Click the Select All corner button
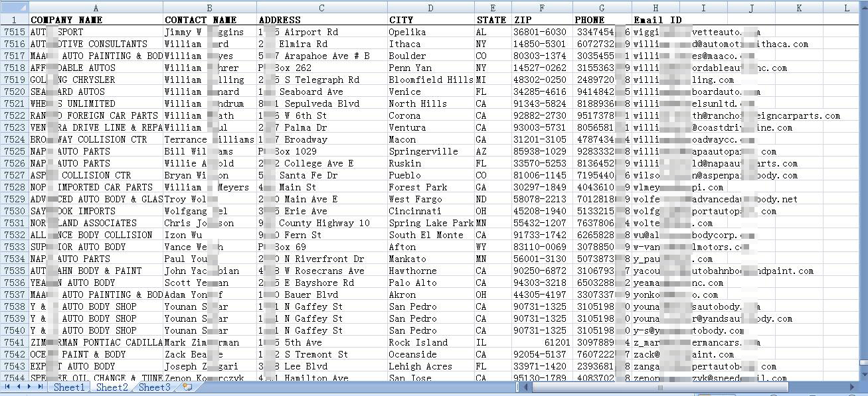 point(14,8)
